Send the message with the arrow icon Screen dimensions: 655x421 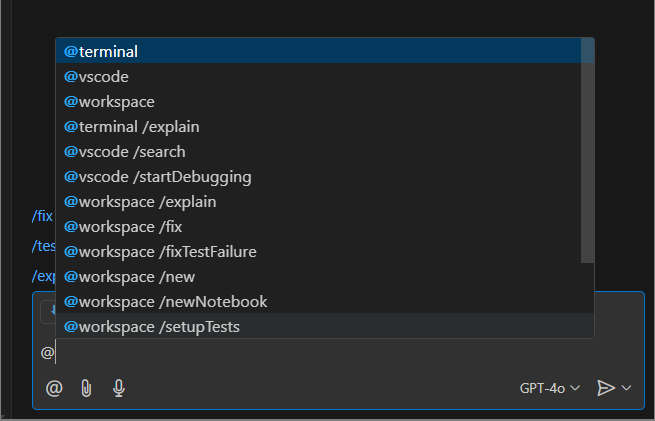click(x=605, y=388)
